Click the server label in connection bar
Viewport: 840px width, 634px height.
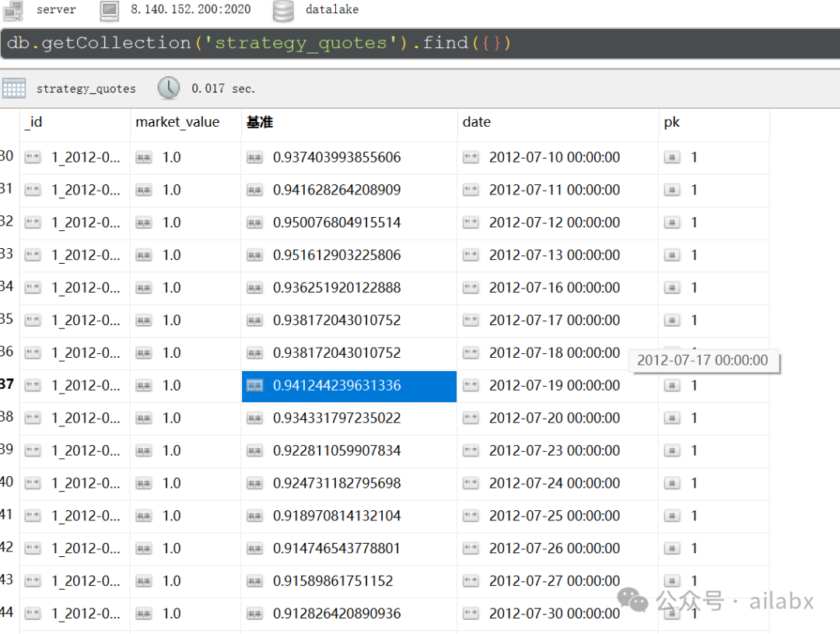click(x=56, y=9)
